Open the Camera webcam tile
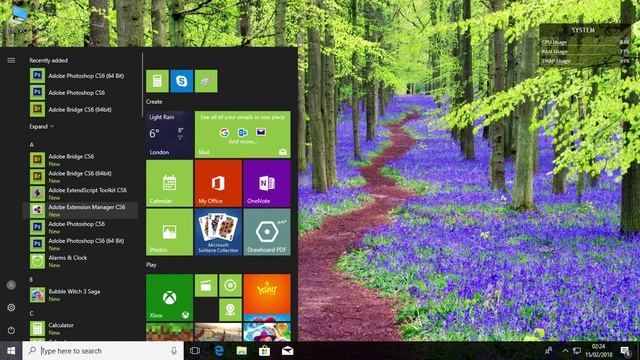This screenshot has height=360, width=640. [x=230, y=310]
